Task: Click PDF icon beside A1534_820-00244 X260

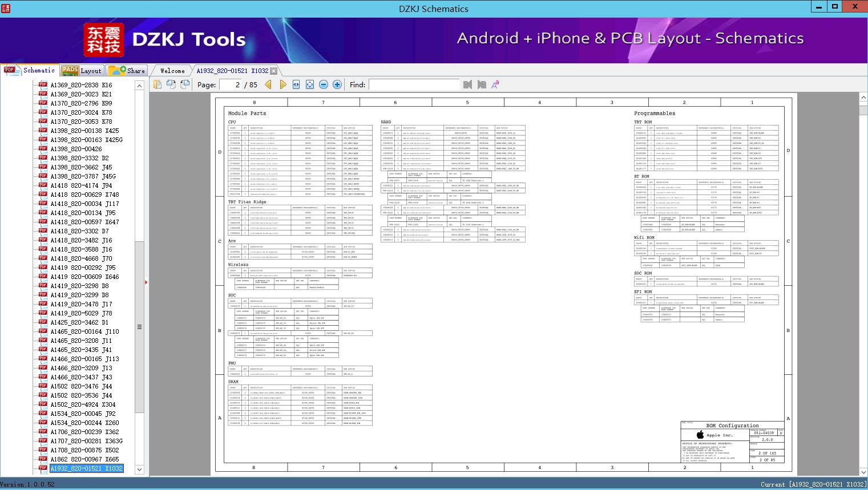Action: [43, 423]
